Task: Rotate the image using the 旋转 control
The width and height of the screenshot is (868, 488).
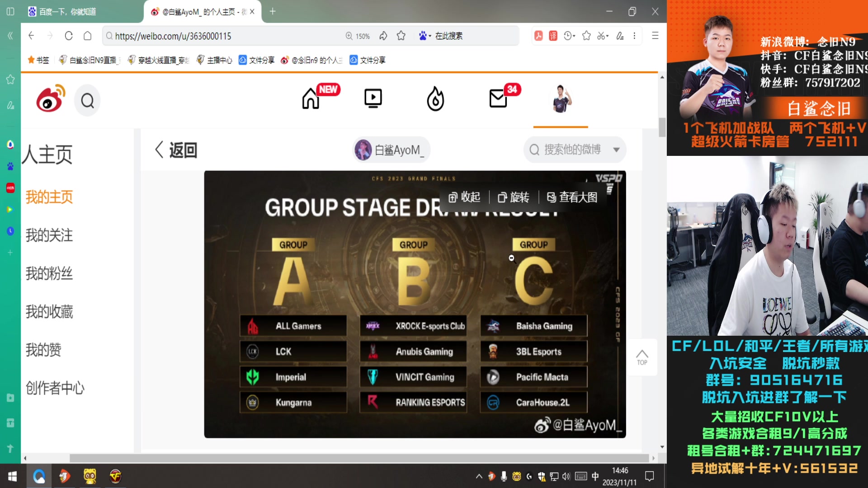Action: (x=514, y=197)
